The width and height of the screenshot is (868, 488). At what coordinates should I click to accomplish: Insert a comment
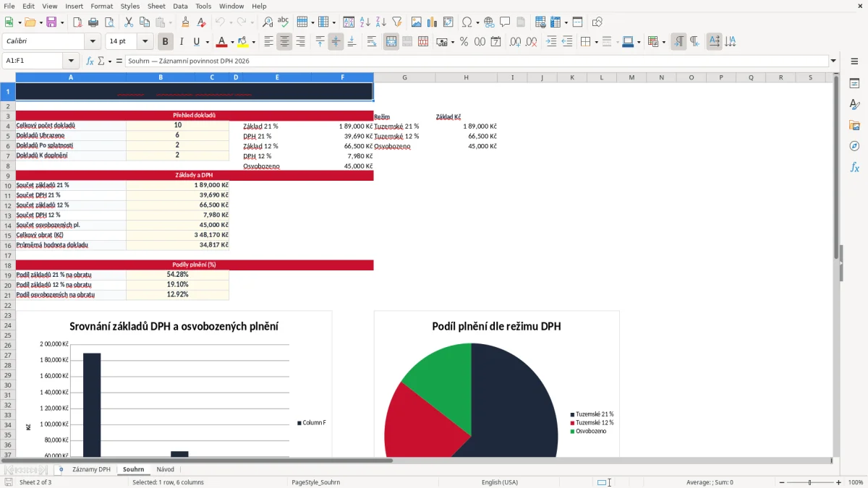(505, 22)
